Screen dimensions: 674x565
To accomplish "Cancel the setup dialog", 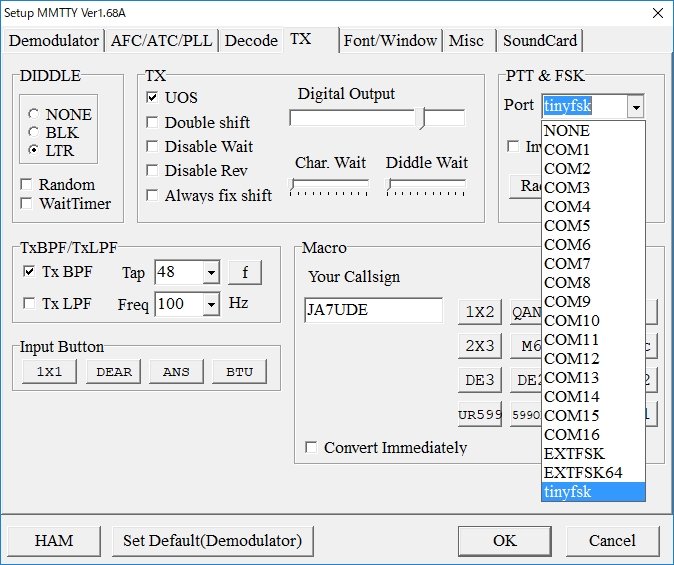I will [612, 540].
